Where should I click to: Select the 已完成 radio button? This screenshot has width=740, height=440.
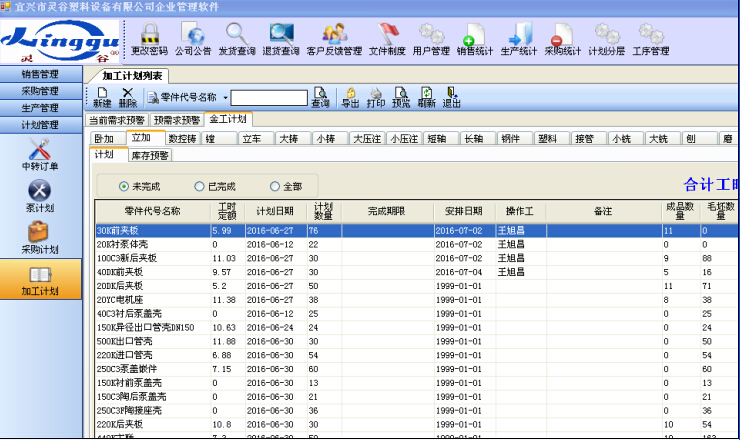tap(199, 186)
